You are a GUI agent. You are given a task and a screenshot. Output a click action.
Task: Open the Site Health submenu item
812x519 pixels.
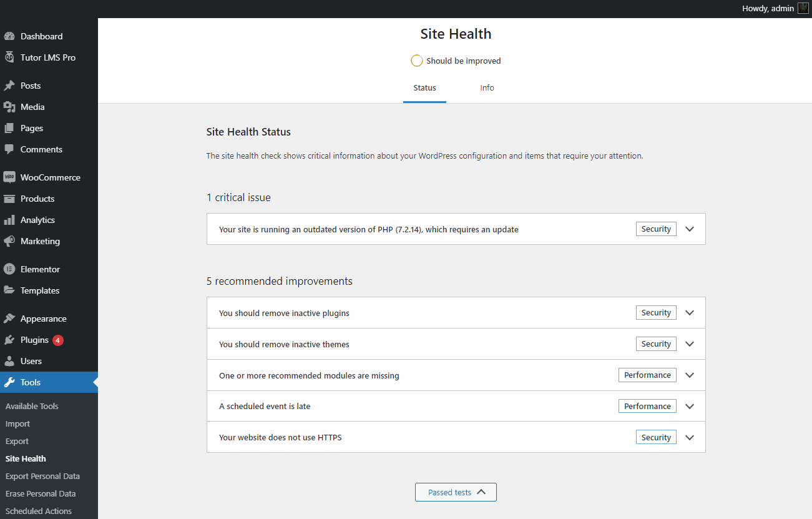[26, 458]
